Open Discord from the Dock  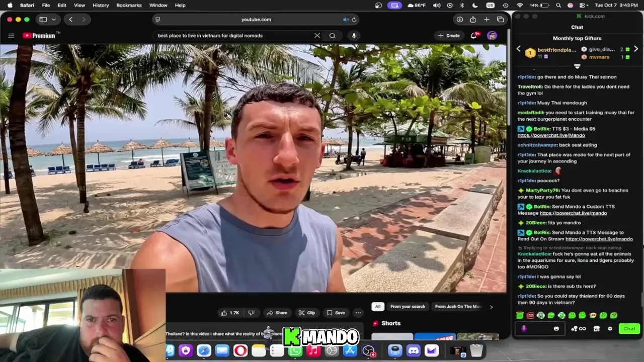pyautogui.click(x=413, y=350)
